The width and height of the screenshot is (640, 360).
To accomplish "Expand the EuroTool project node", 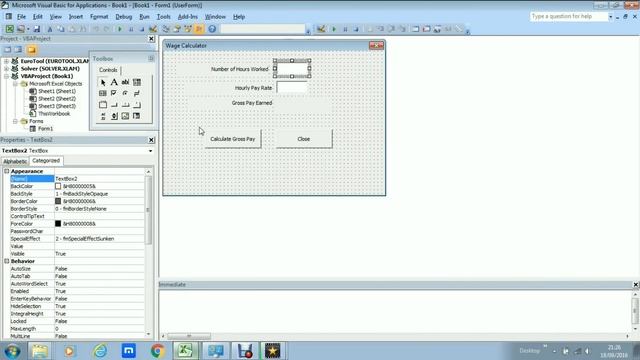I will click(x=6, y=61).
